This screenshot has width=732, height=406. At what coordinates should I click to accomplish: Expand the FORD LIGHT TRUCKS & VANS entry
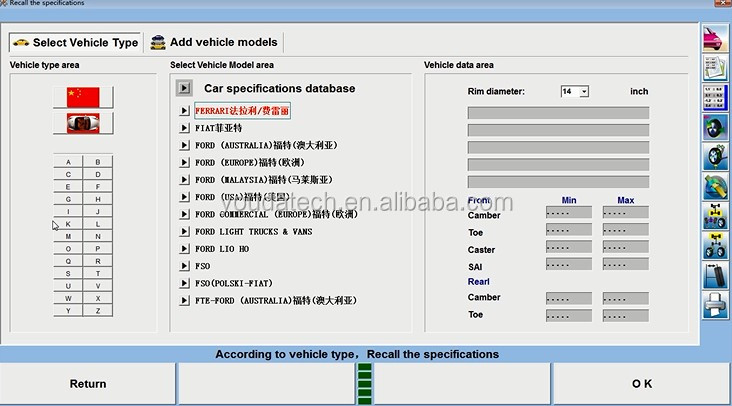(184, 232)
